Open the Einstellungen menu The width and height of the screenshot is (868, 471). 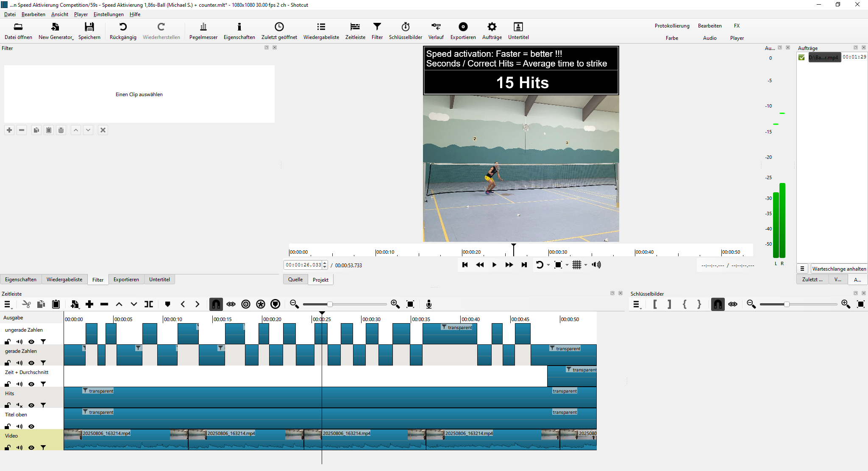pyautogui.click(x=108, y=14)
